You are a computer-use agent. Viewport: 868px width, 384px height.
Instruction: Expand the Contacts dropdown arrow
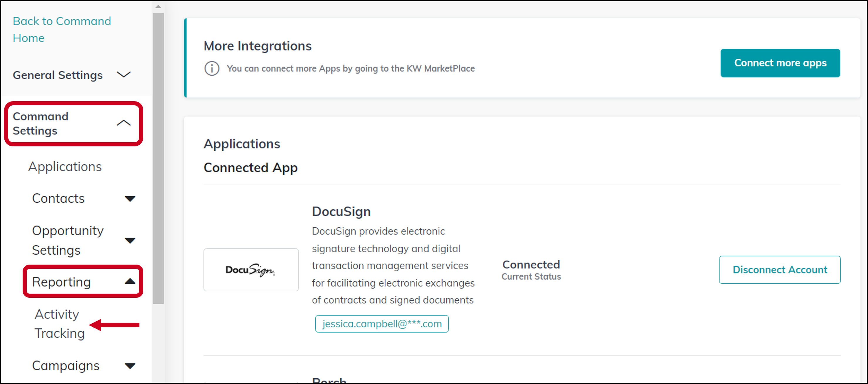130,199
